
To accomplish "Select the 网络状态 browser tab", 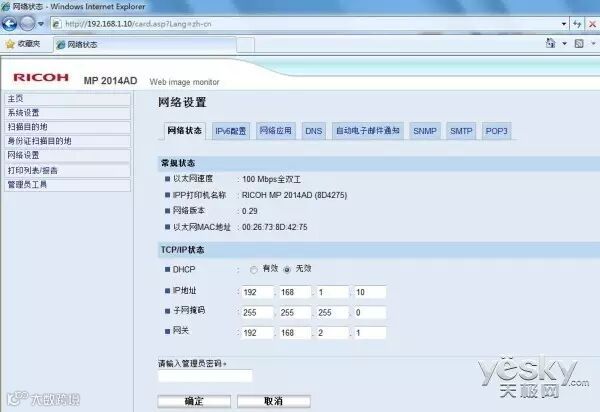I will click(x=145, y=45).
